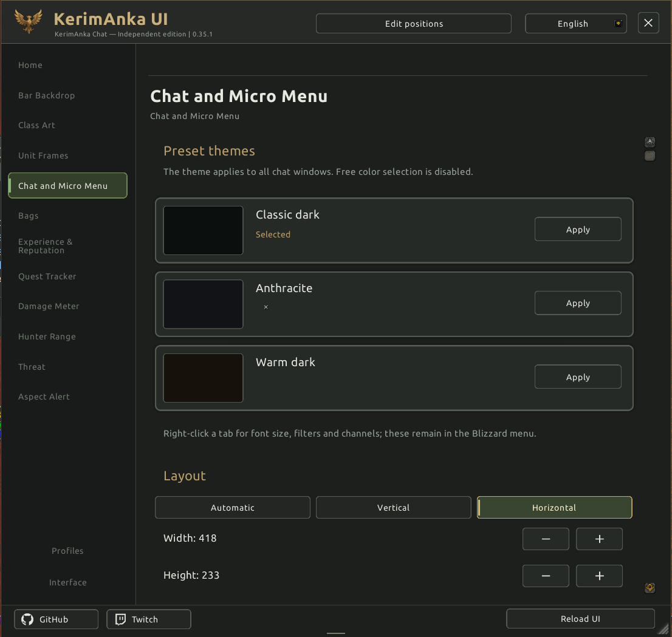672x637 pixels.
Task: Open the Interface page
Action: click(67, 582)
